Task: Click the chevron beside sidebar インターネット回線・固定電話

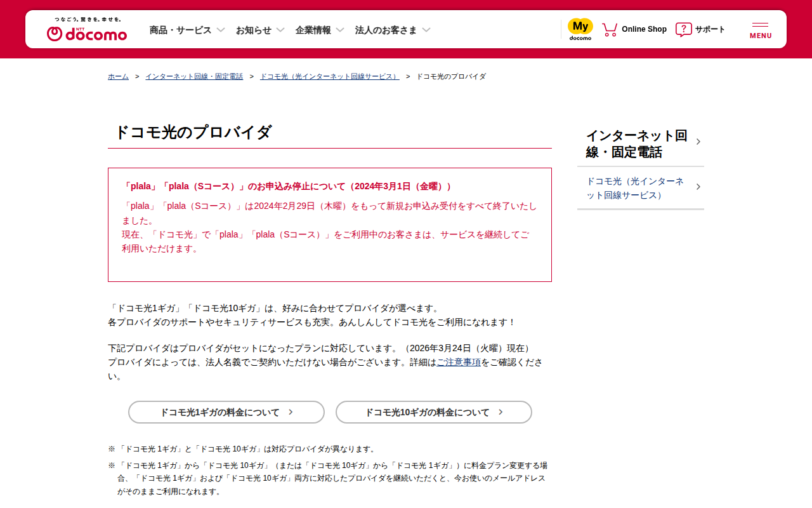Action: (x=698, y=142)
